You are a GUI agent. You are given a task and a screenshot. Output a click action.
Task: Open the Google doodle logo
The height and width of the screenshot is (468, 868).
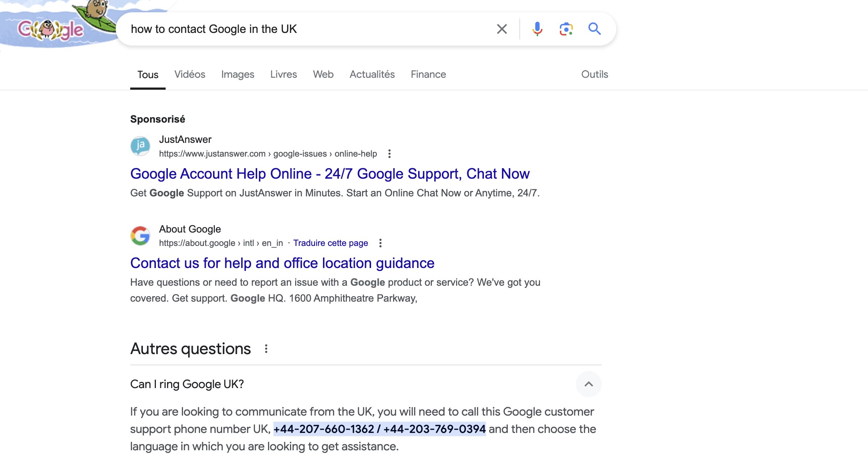(x=54, y=25)
